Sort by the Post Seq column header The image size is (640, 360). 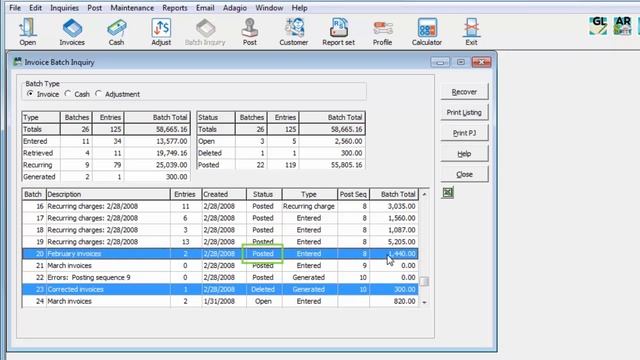[x=353, y=194]
